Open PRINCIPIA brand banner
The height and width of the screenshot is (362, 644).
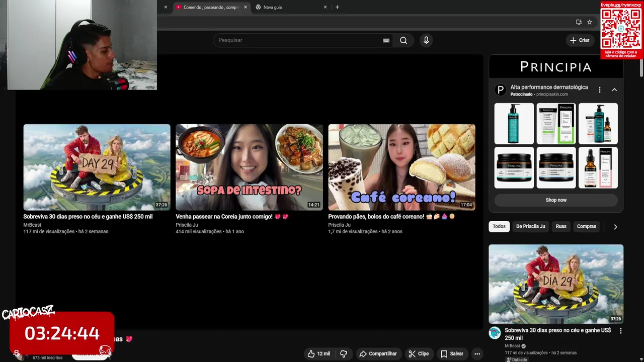pos(556,67)
